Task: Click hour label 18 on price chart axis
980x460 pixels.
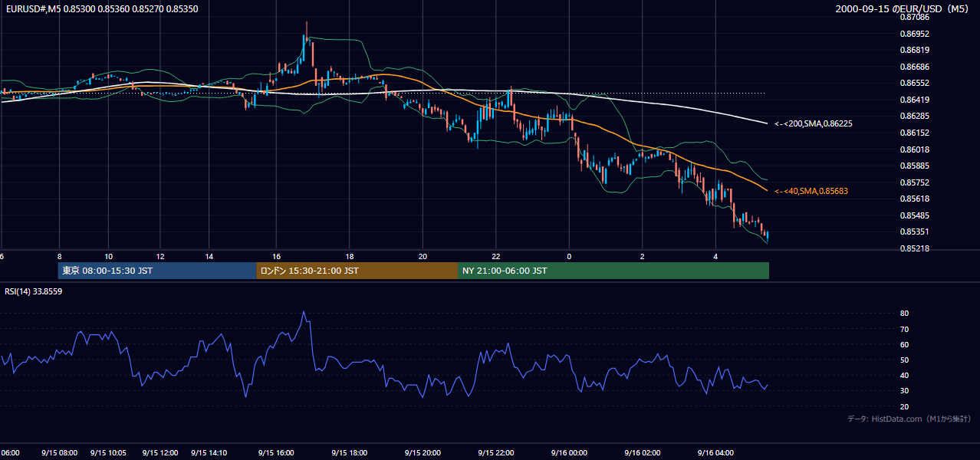Action: (x=349, y=256)
